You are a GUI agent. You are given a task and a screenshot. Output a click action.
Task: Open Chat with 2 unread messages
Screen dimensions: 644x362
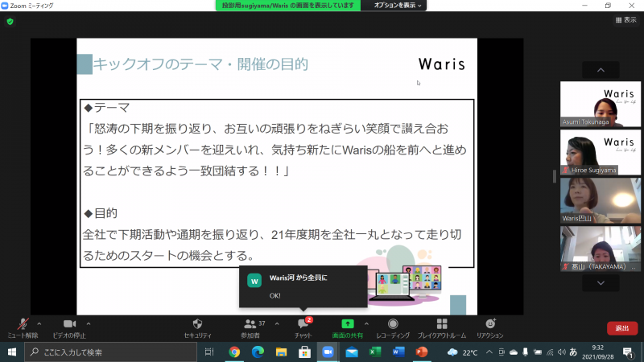click(303, 328)
